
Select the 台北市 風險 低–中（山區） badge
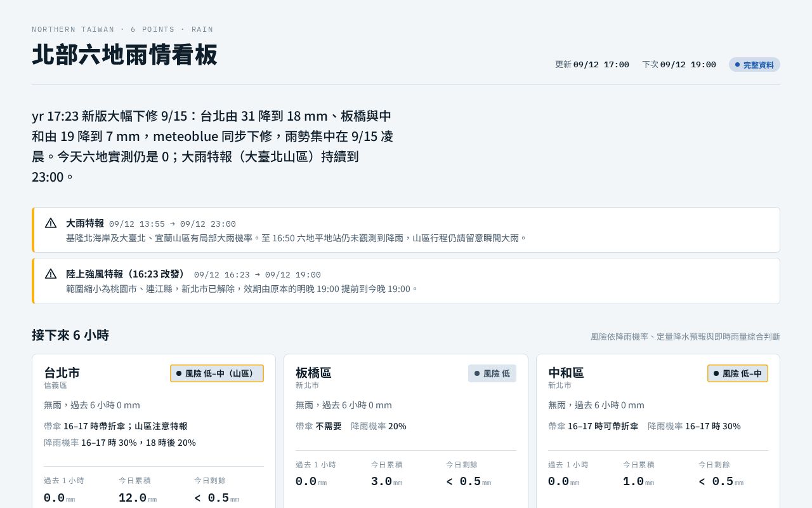217,373
